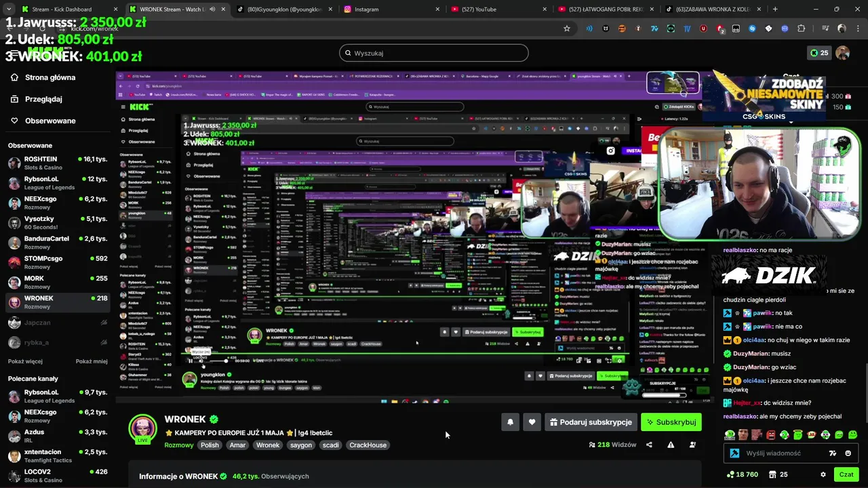Screen dimensions: 868x488
Task: Open Przeglądaj in the sidebar
Action: pyautogui.click(x=43, y=99)
